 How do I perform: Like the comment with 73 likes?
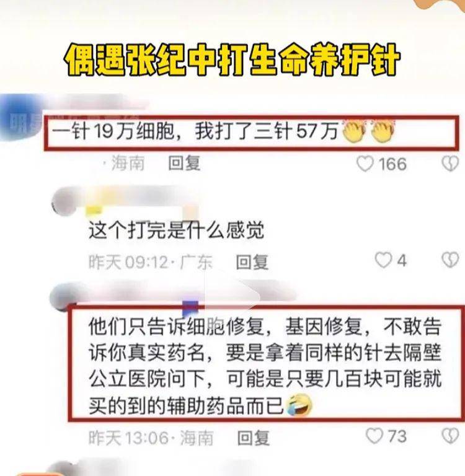click(x=374, y=436)
